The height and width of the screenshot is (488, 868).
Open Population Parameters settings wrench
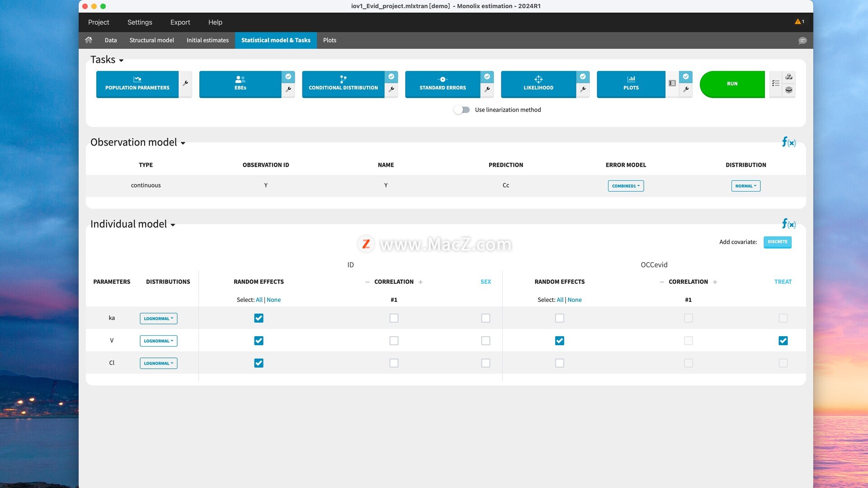[x=185, y=84]
